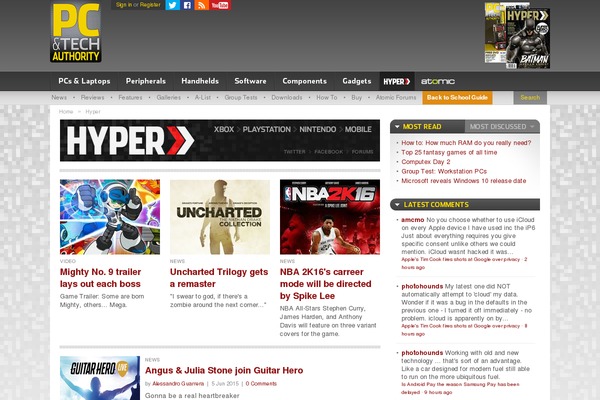Viewport: 600px width, 400px height.
Task: Open the Buy subsection
Action: 356,98
